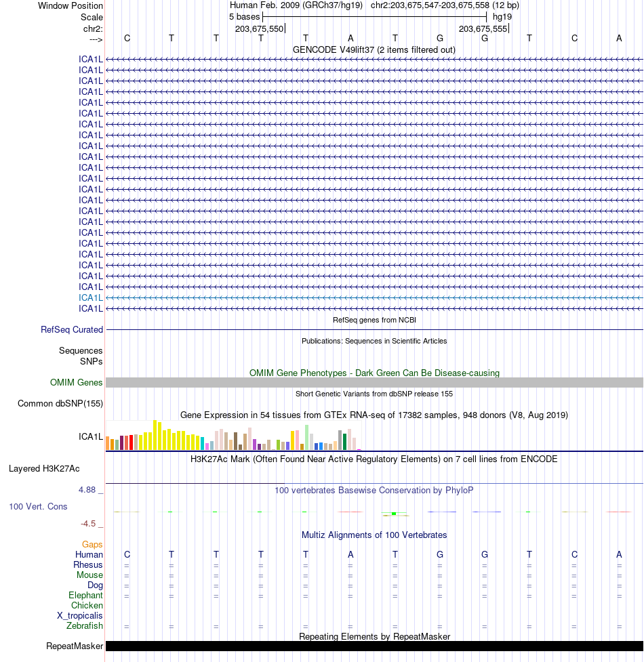Open Short Genetic Variants from dbSNP release 155 title

click(374, 394)
